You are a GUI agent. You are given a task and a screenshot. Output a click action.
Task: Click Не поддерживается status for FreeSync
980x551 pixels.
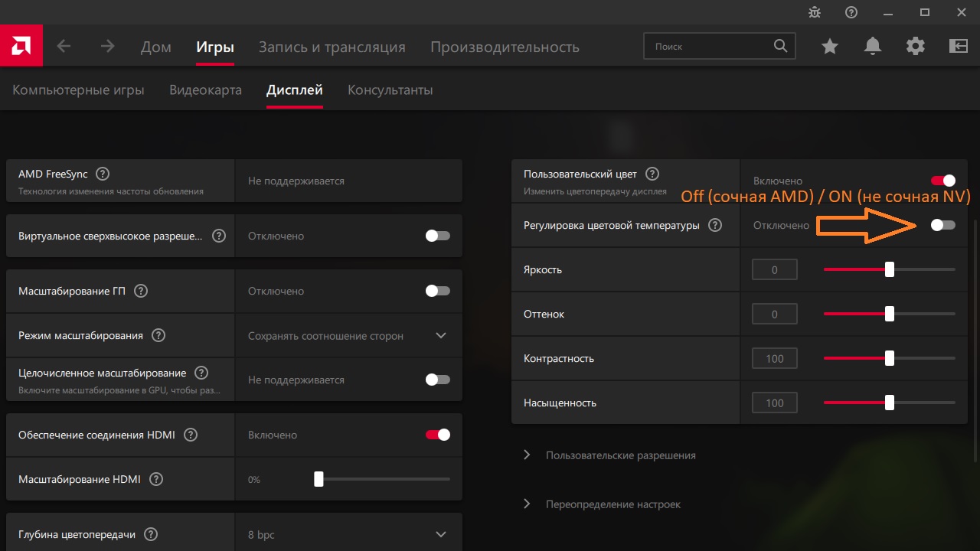click(x=296, y=181)
